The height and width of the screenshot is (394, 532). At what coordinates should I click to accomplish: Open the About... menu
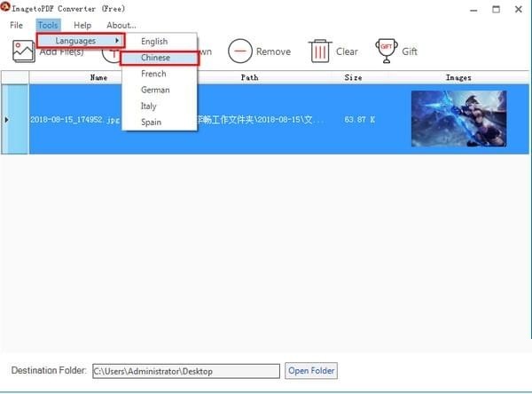(121, 25)
